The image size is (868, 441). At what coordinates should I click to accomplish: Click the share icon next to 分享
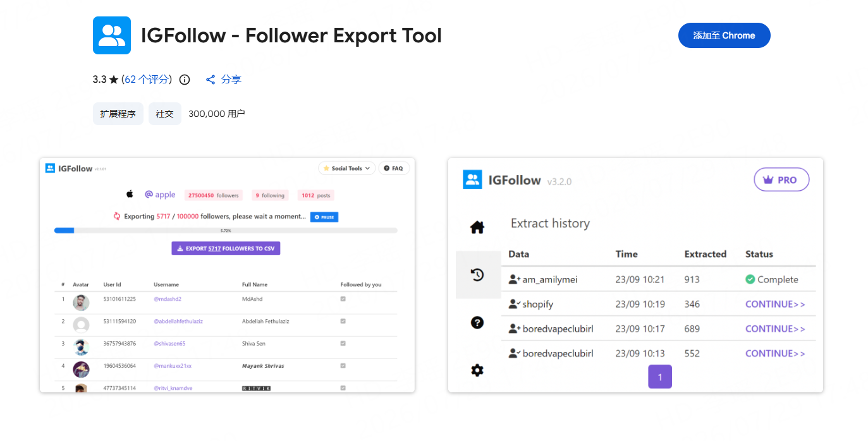pyautogui.click(x=211, y=80)
